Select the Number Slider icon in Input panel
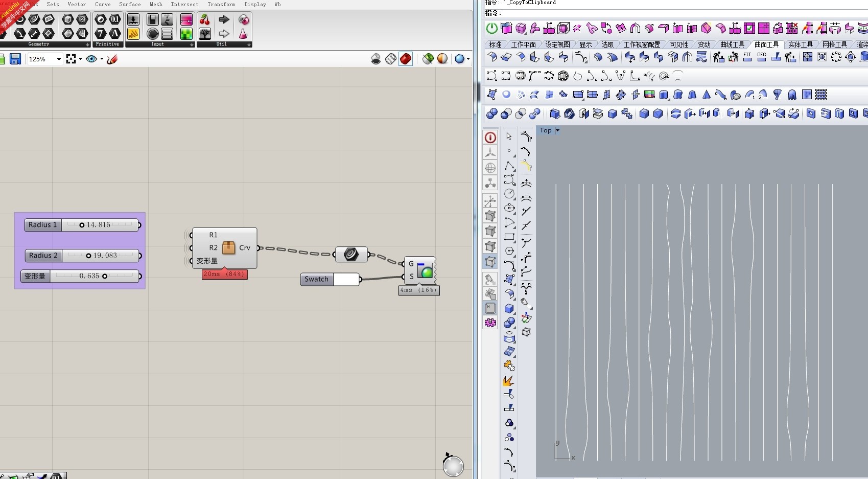The height and width of the screenshot is (479, 868). click(x=133, y=19)
